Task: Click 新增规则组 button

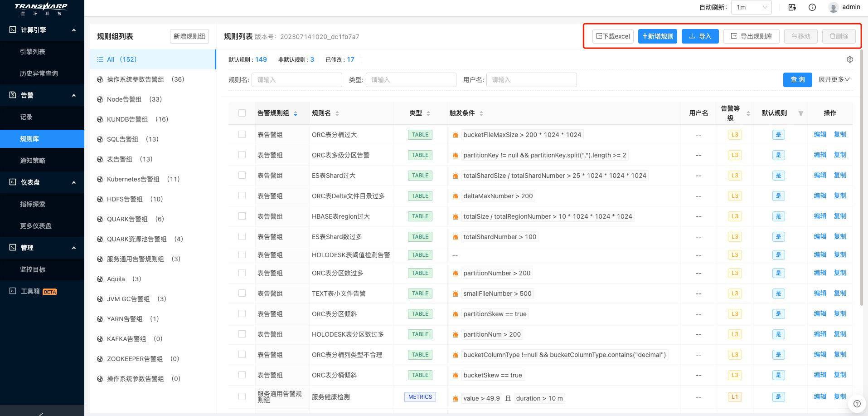Action: pyautogui.click(x=189, y=36)
